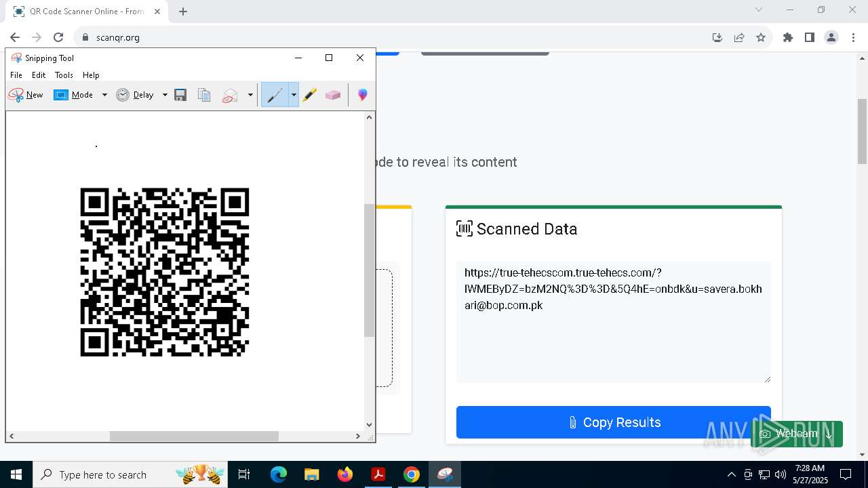Open the Snipping Tool Help menu
This screenshot has height=488, width=868.
coord(91,75)
